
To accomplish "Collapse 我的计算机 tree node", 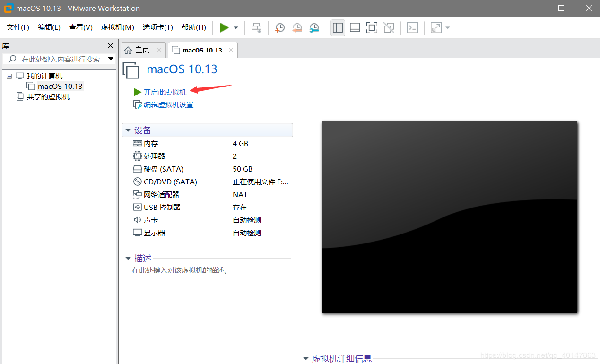I will tap(9, 76).
